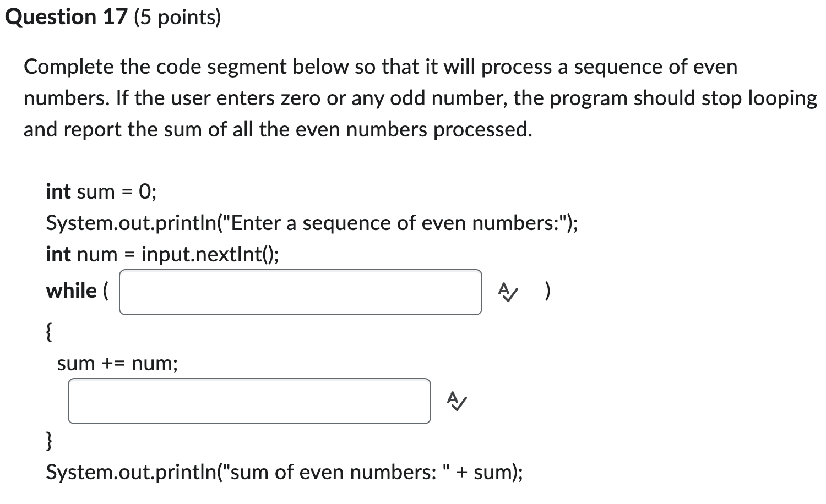This screenshot has width=826, height=504.
Task: Click the 'int num = input.nextInt();' line
Action: click(x=162, y=254)
